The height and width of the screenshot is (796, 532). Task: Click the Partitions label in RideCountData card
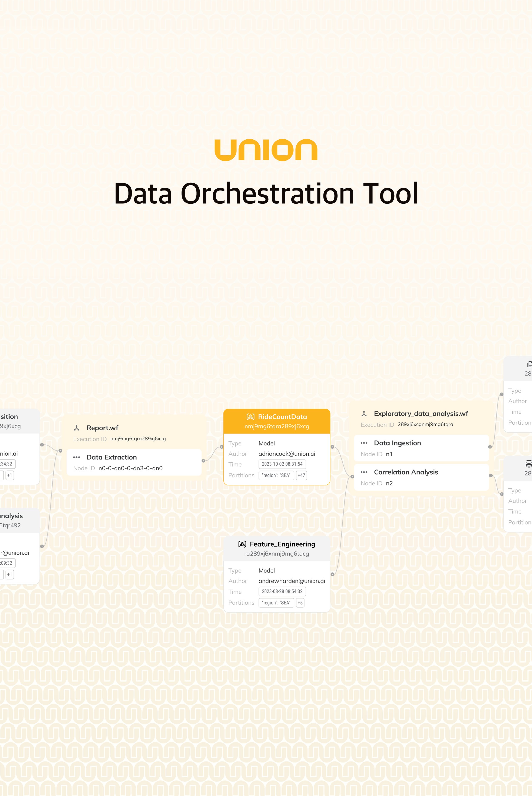tap(241, 475)
